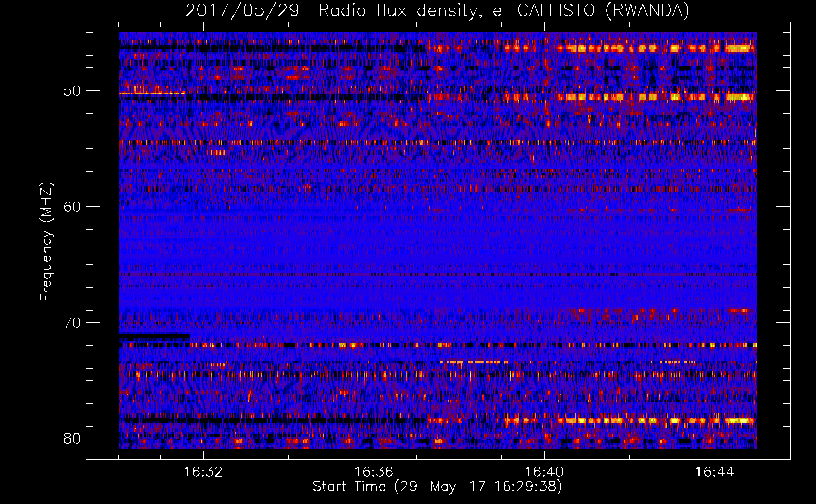Image resolution: width=816 pixels, height=504 pixels.
Task: Click the 80 frequency tick label
Action: 72,438
